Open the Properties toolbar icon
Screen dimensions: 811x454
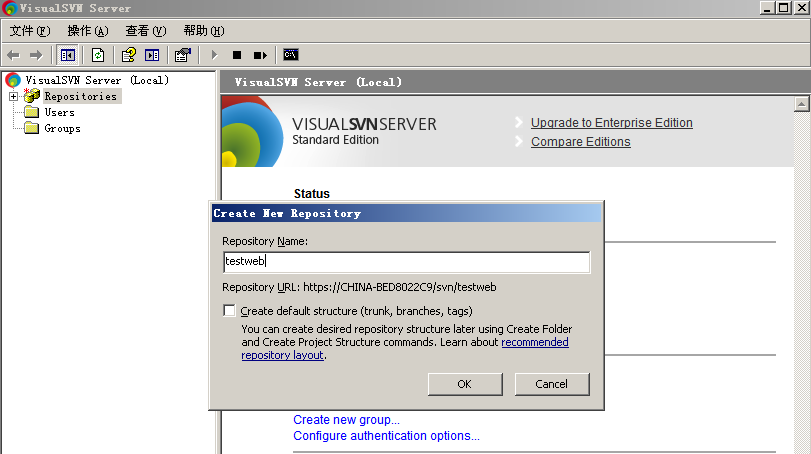pos(183,55)
